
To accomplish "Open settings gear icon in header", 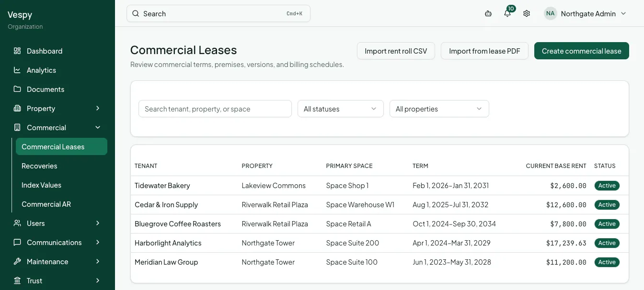I will tap(527, 13).
